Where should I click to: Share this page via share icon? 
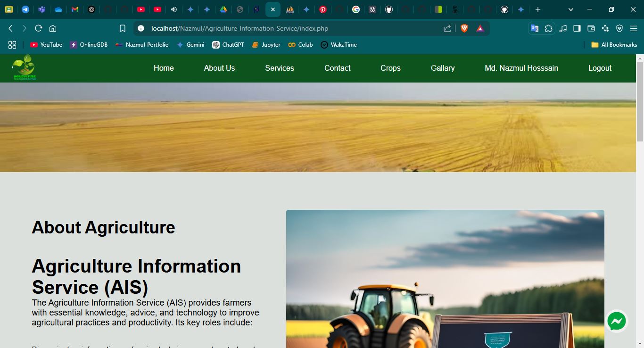[447, 28]
